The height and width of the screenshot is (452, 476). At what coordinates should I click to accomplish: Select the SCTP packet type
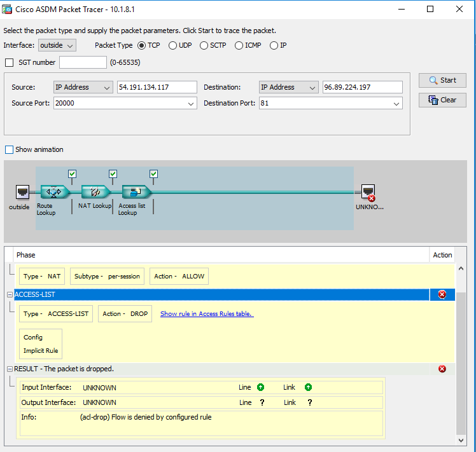tap(204, 46)
